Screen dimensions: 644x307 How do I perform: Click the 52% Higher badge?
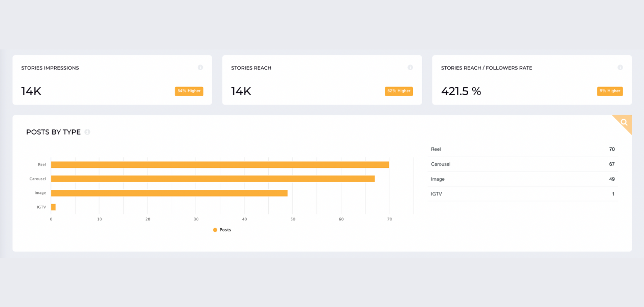click(399, 91)
